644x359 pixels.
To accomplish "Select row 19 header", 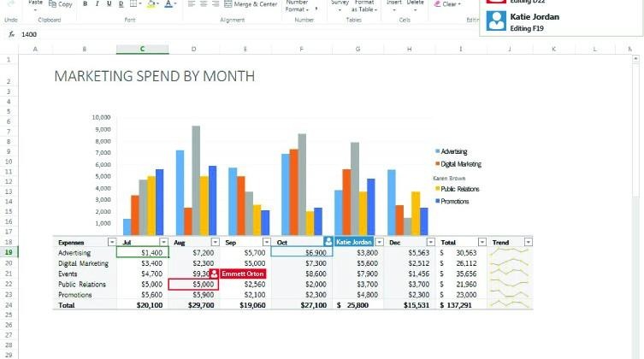I will click(x=9, y=252).
